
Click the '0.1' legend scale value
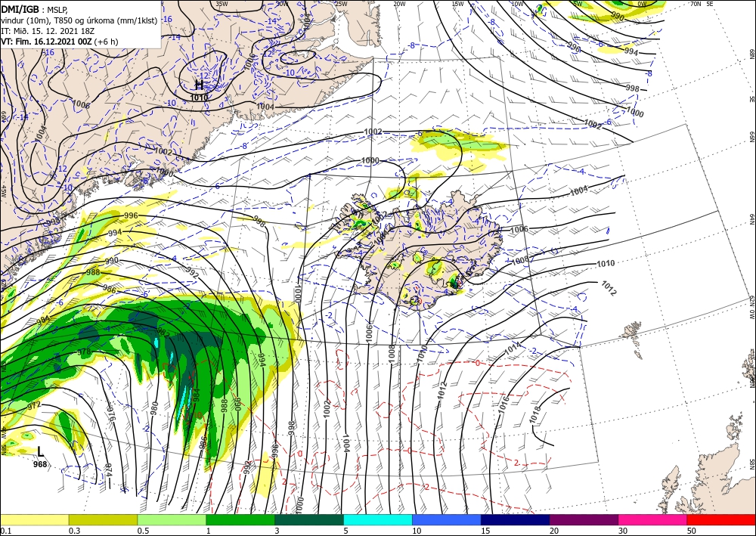click(6, 531)
